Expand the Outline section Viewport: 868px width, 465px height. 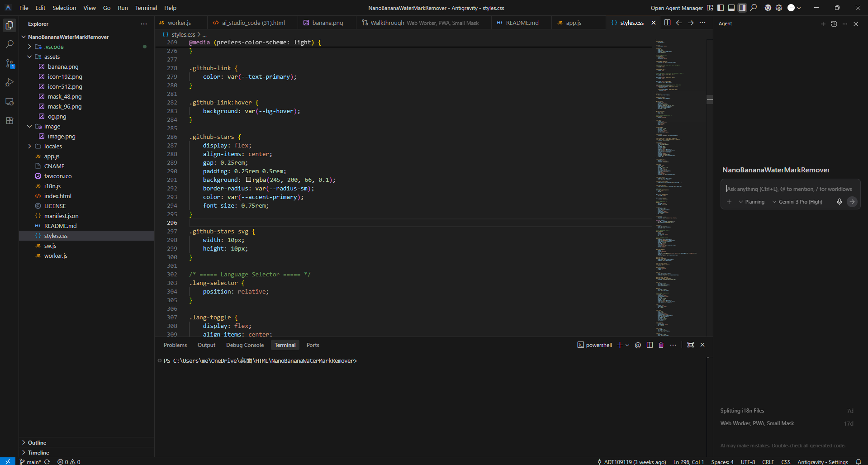(x=86, y=442)
